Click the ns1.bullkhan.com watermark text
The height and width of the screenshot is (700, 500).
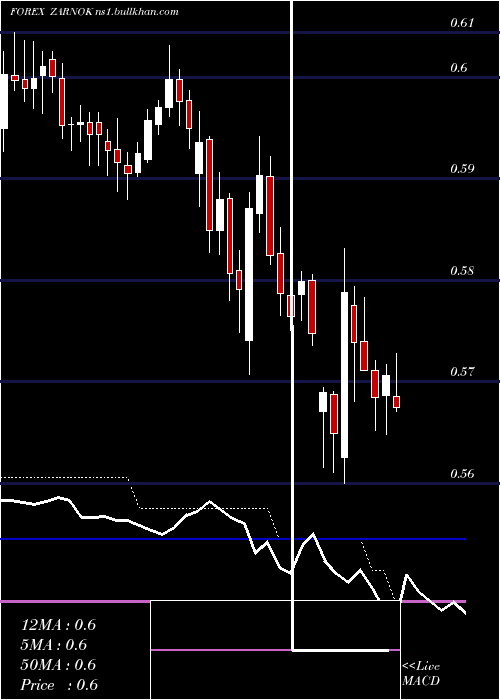137,12
